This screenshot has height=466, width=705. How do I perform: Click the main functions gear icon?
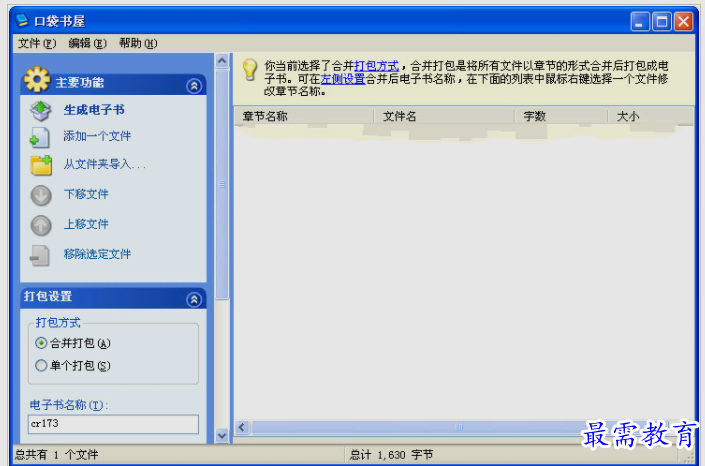(37, 80)
